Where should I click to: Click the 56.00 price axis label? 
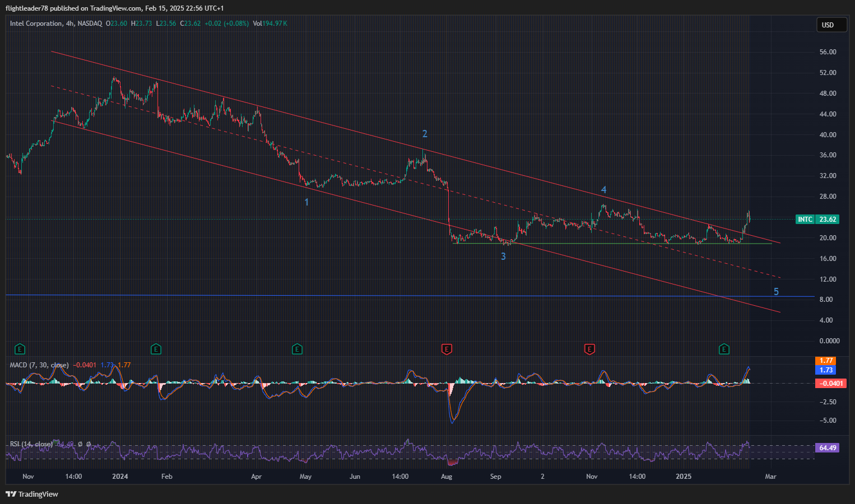coord(828,52)
